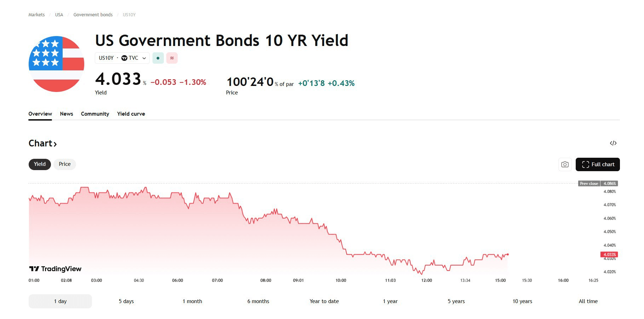Switch chart to Yield mode
The width and height of the screenshot is (644, 319).
[40, 164]
